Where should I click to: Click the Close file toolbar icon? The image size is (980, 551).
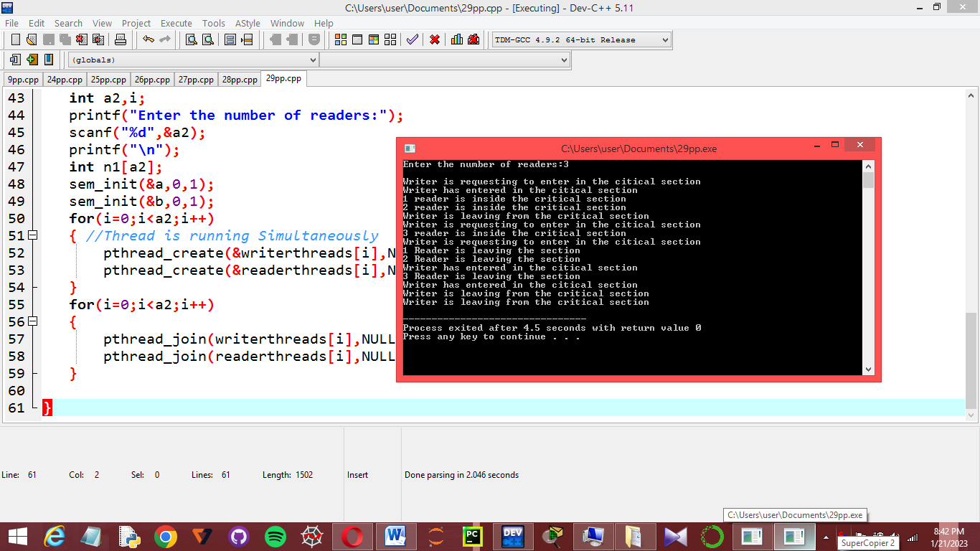(82, 39)
